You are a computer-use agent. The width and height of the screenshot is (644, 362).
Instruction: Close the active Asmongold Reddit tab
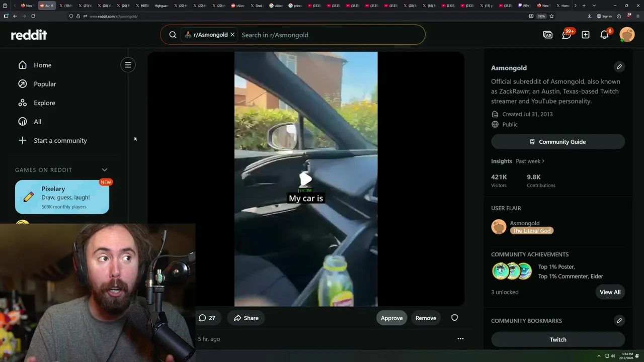[52, 6]
